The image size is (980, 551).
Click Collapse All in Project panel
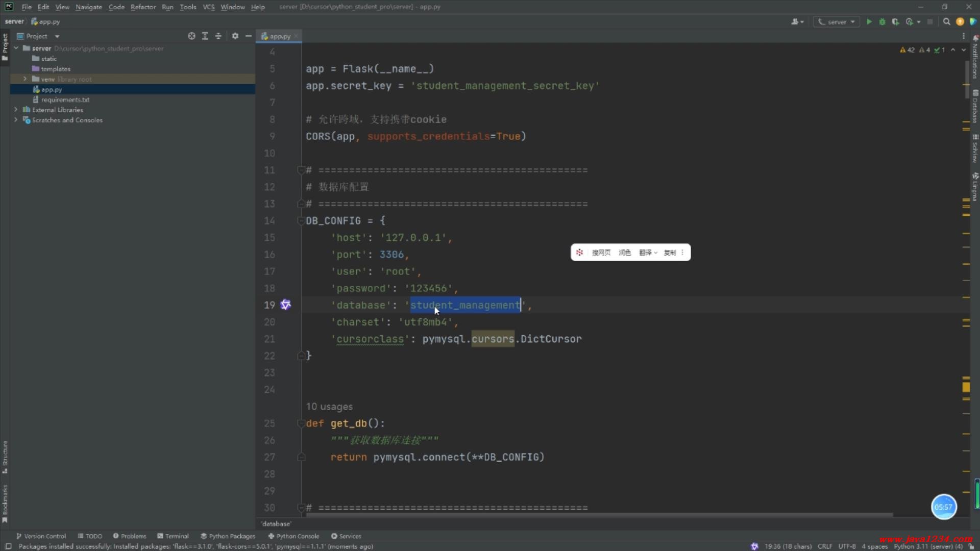[218, 36]
